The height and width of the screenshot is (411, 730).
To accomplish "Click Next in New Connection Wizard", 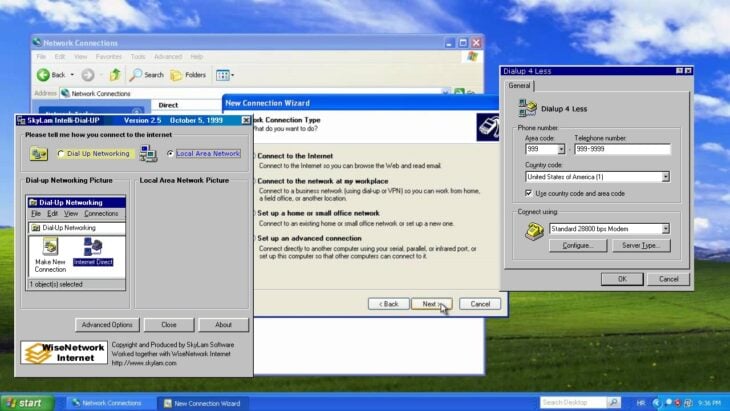I will [x=432, y=304].
